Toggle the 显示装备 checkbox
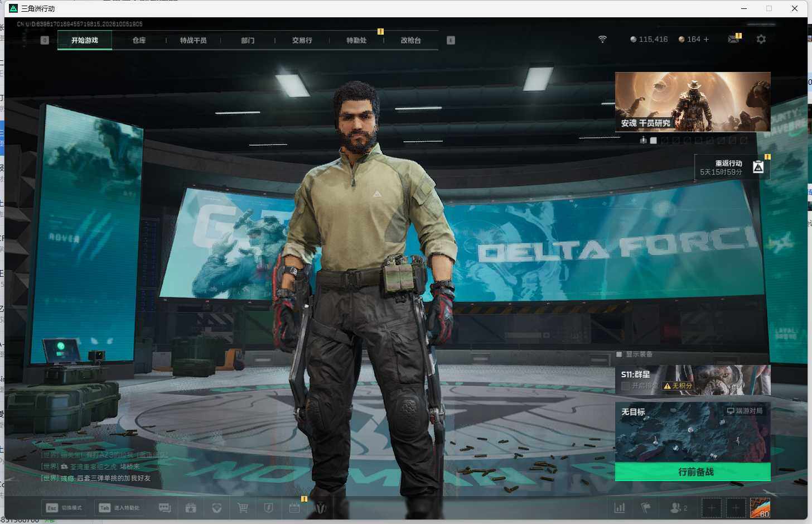This screenshot has height=524, width=812. point(619,354)
